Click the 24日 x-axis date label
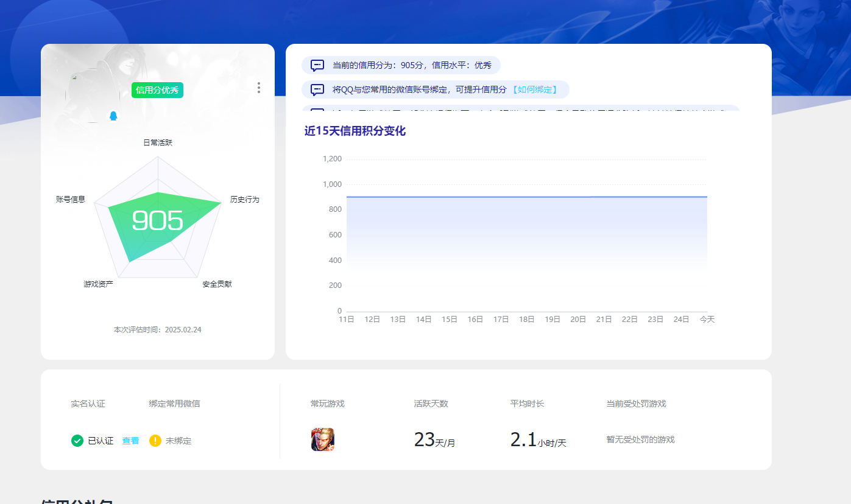851x504 pixels. (681, 320)
